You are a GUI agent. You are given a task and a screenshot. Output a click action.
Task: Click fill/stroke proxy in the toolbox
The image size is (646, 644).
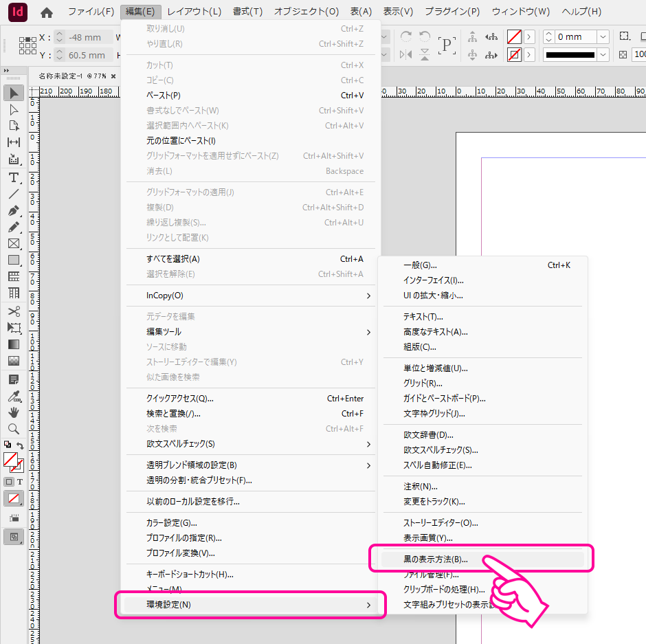click(x=14, y=462)
